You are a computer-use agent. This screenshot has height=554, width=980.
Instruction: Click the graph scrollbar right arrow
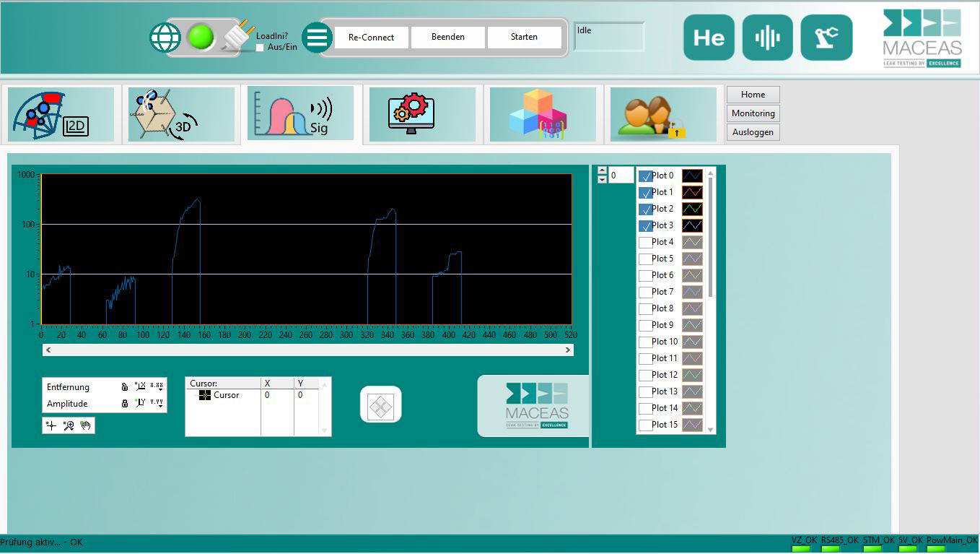point(568,350)
